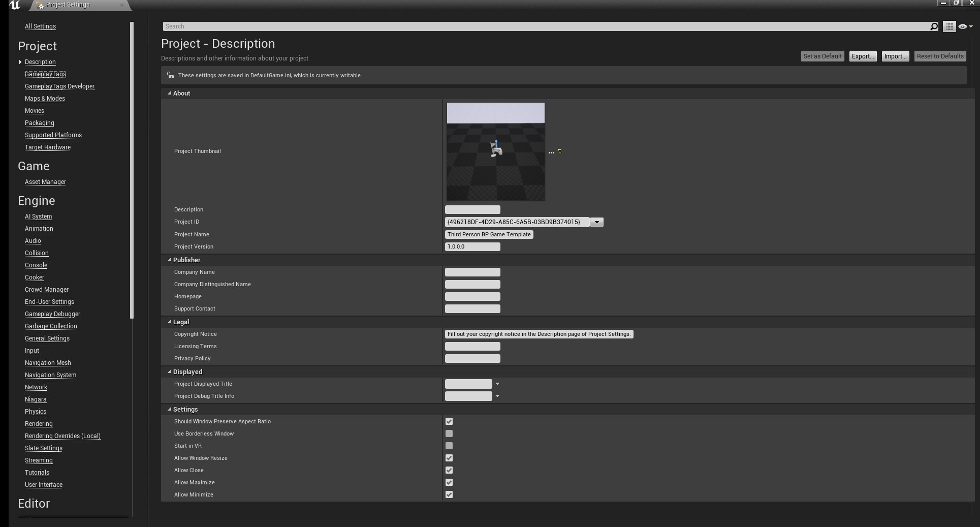Collapse the About section
The width and height of the screenshot is (980, 527).
(x=170, y=93)
